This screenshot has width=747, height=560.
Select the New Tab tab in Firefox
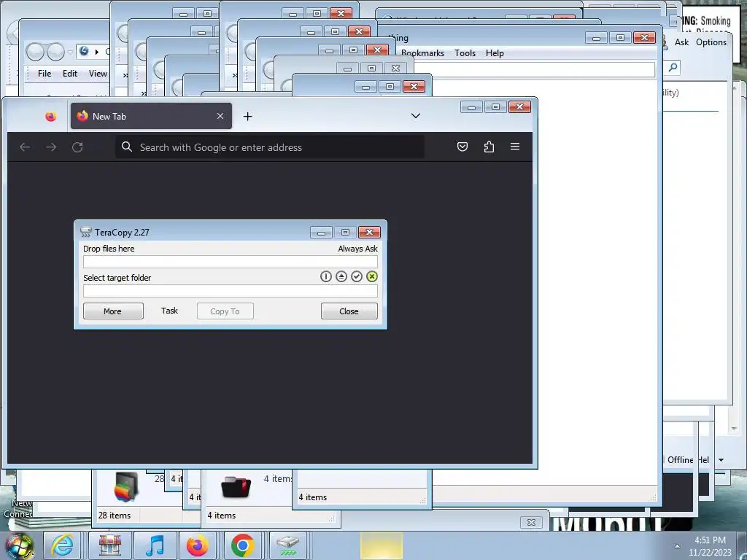tap(151, 116)
